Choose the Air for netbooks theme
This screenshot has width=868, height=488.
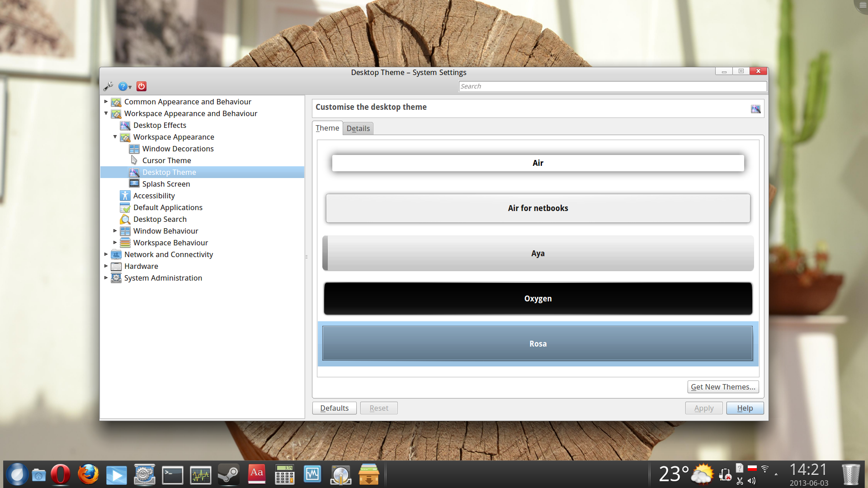point(538,208)
